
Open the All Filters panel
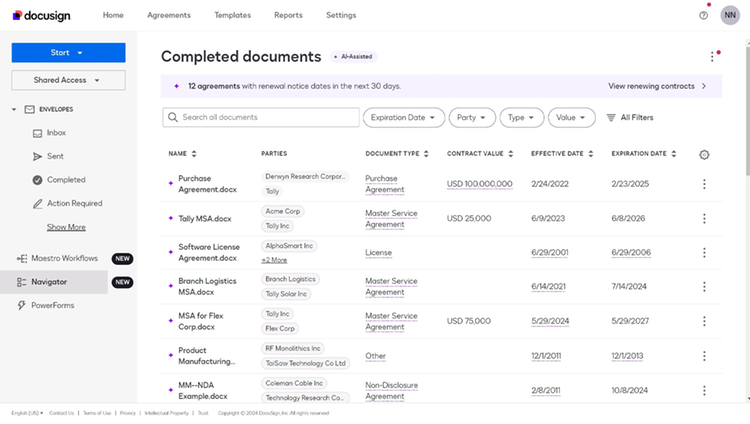click(629, 118)
